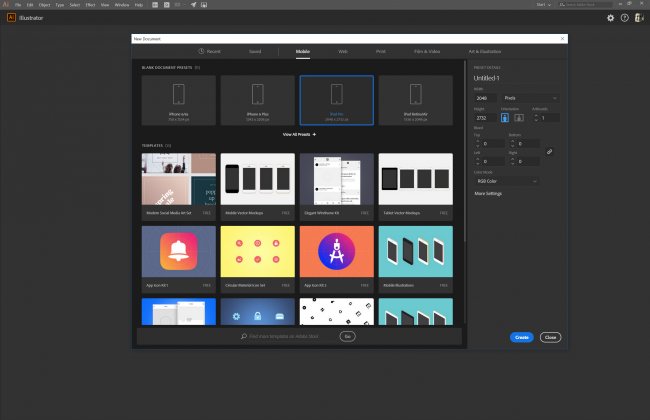Open Mobile Vector Mockups template
This screenshot has width=650, height=420.
coord(258,186)
